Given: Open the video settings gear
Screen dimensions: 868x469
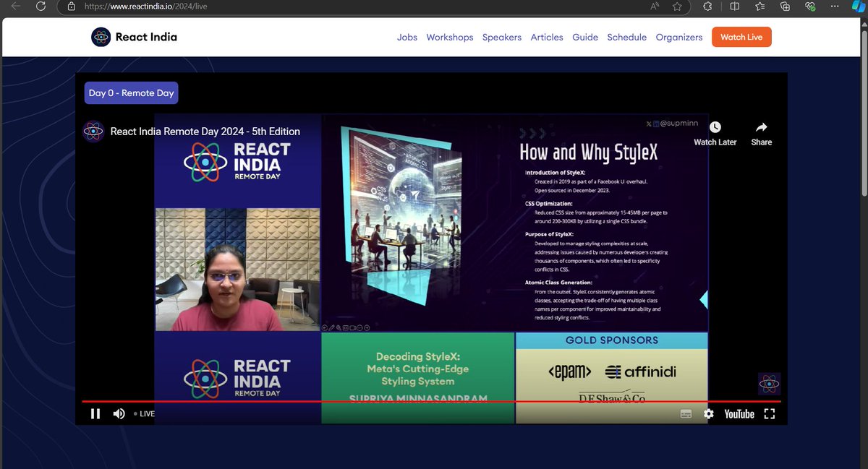Looking at the screenshot, I should pos(709,414).
